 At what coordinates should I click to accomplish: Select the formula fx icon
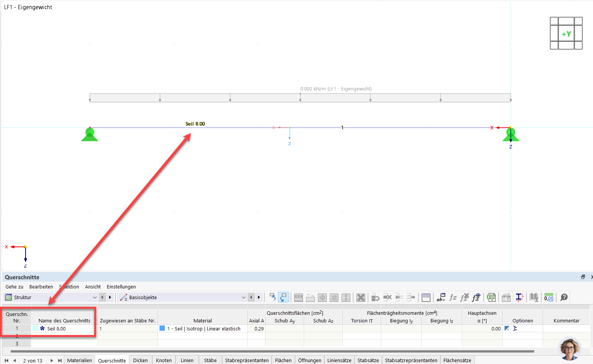453,297
